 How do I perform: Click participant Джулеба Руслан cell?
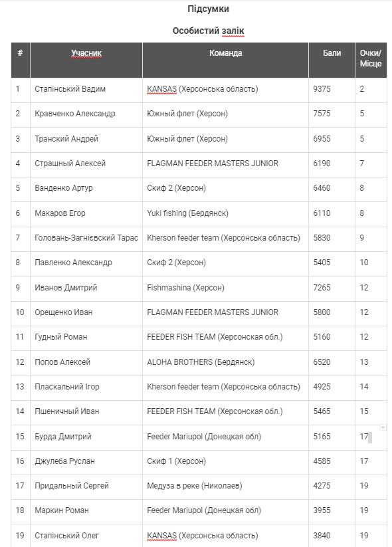[x=86, y=462]
